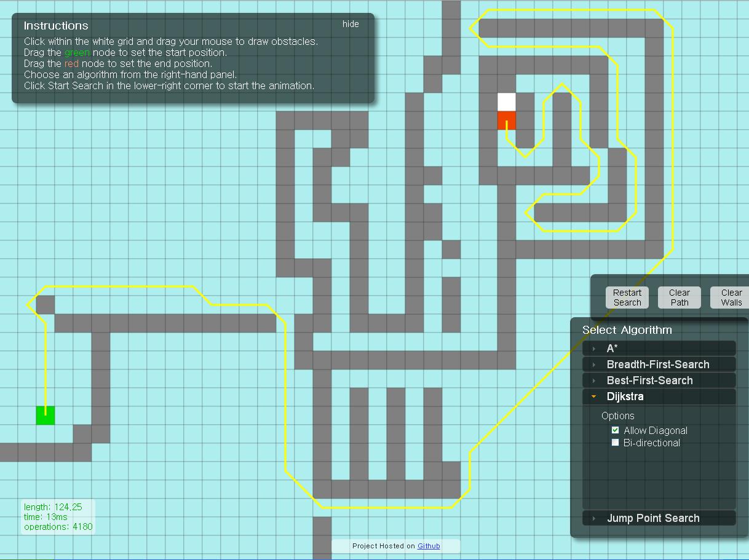
Task: Collapse Dijkstra options via its yellow arrow
Action: [x=593, y=396]
